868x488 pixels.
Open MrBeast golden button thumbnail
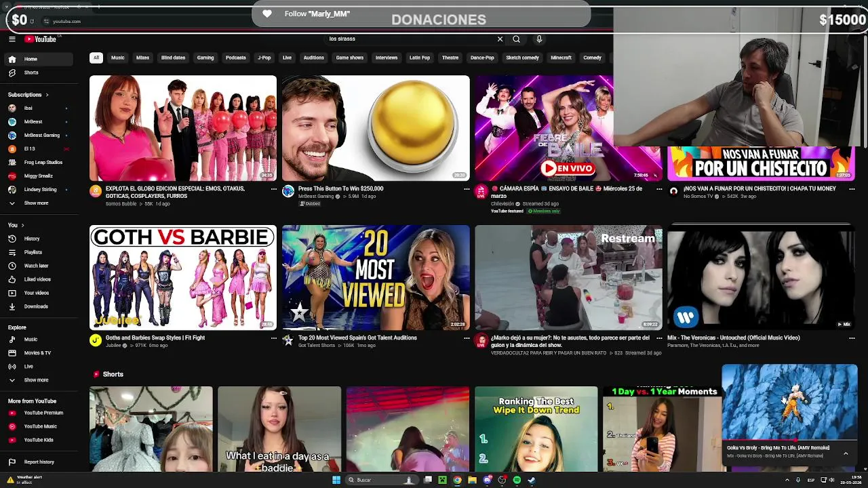tap(376, 128)
